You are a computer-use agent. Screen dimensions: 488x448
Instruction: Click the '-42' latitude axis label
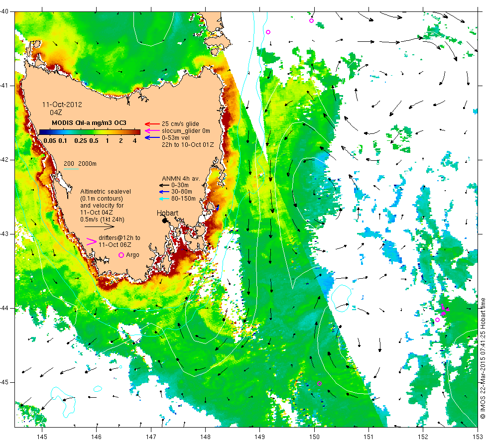pyautogui.click(x=4, y=160)
